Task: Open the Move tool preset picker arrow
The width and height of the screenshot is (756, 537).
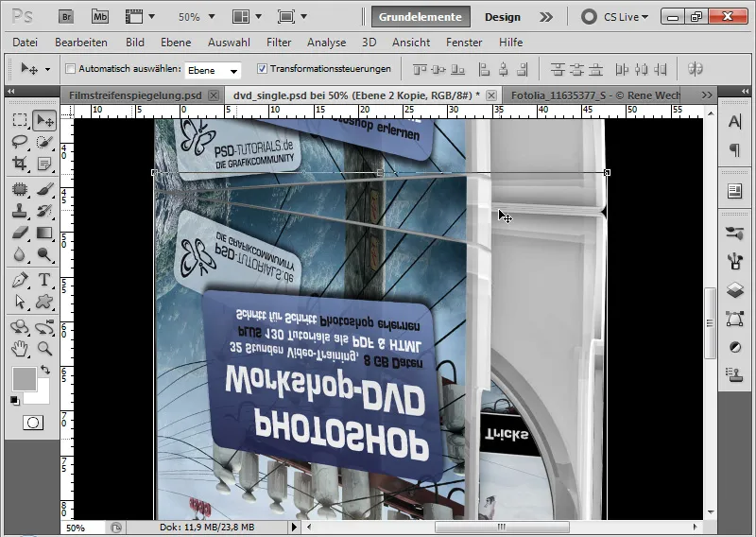Action: (48, 69)
